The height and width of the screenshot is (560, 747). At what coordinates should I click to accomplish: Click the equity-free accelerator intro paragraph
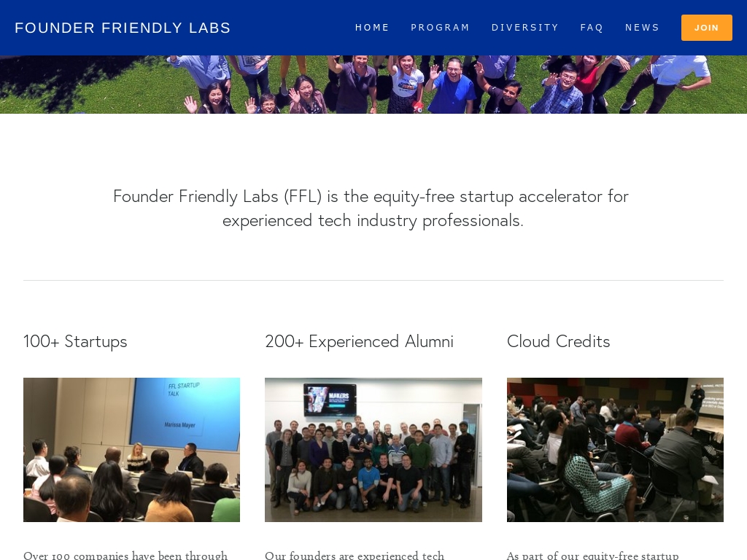click(x=371, y=208)
